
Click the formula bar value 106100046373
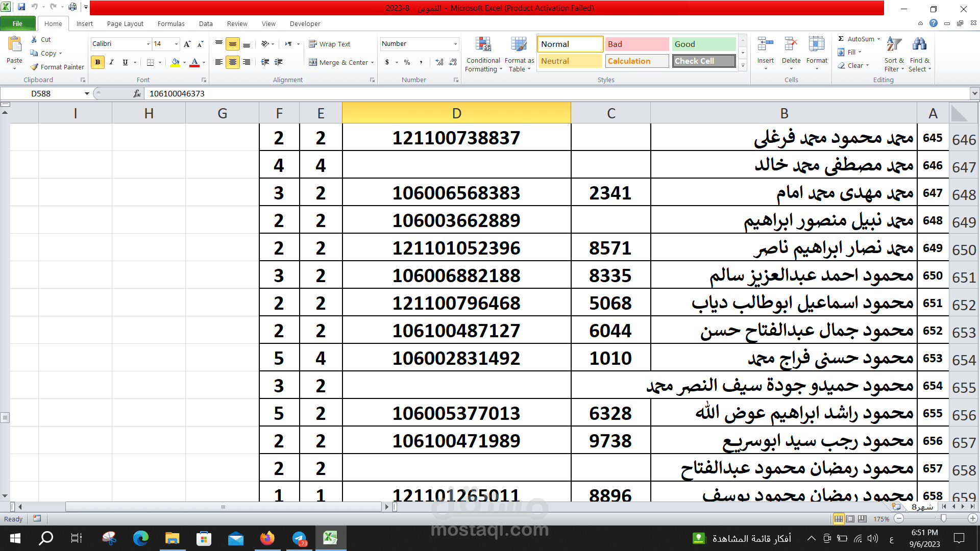coord(177,93)
